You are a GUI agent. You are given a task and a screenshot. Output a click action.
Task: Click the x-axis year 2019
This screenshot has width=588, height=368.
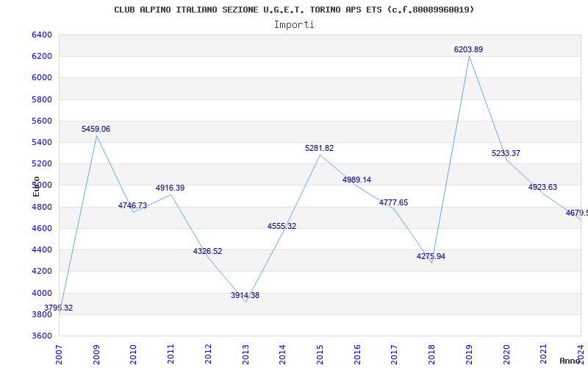click(469, 355)
